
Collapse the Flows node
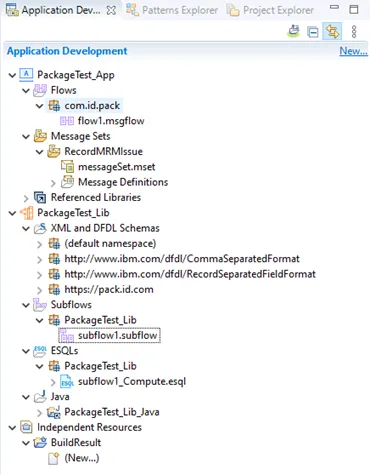(26, 90)
